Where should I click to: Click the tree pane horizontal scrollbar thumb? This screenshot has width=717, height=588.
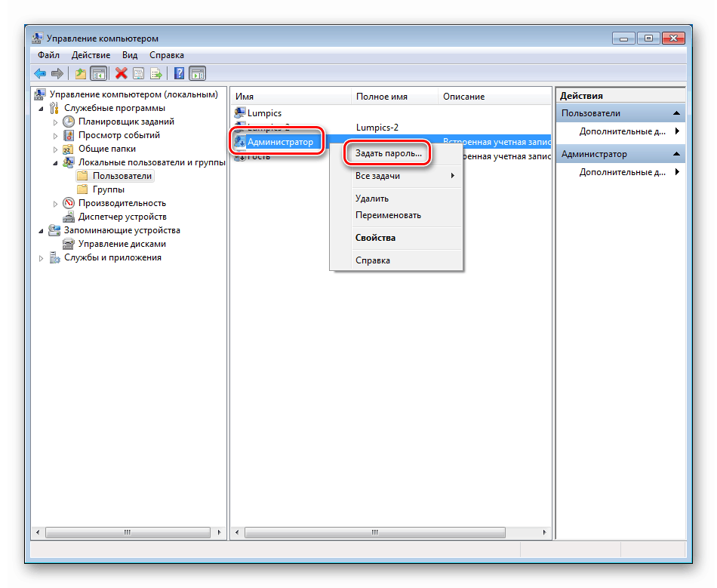click(128, 532)
